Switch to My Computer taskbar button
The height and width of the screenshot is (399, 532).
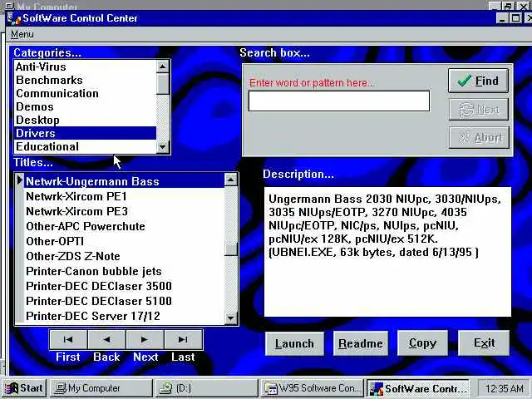click(101, 388)
